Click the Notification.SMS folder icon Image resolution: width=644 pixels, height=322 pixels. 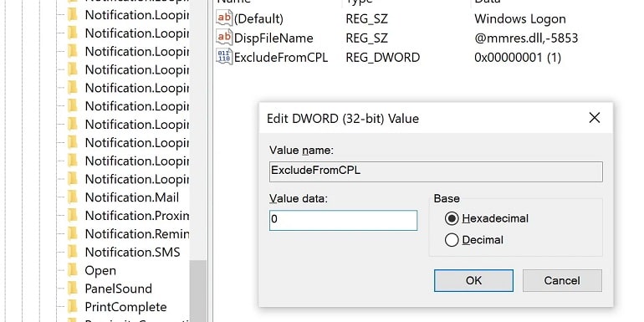pyautogui.click(x=73, y=252)
